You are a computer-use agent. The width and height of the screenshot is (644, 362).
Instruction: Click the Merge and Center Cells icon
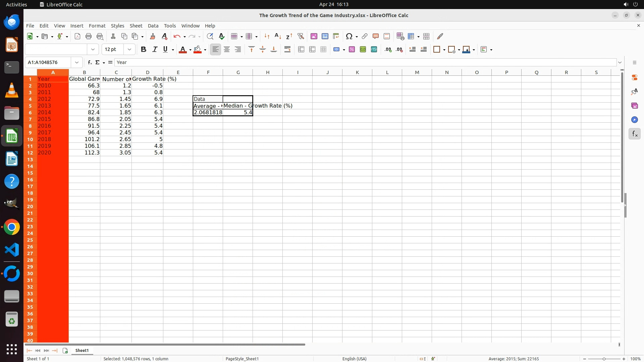point(301,50)
